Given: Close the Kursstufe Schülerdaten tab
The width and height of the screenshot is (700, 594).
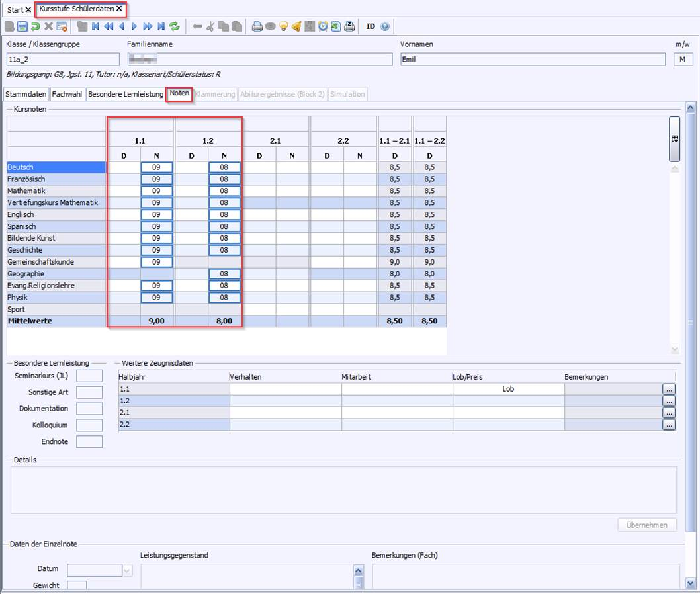Looking at the screenshot, I should coord(119,9).
